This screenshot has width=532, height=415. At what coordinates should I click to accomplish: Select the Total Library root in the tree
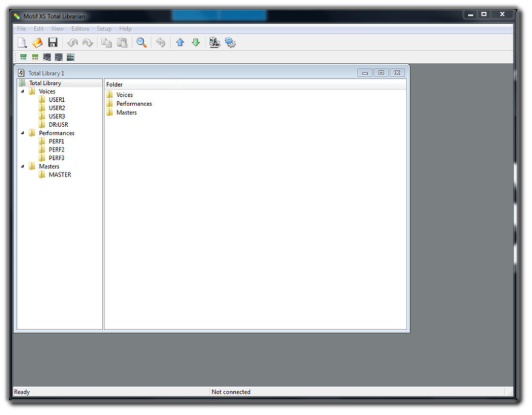(45, 83)
